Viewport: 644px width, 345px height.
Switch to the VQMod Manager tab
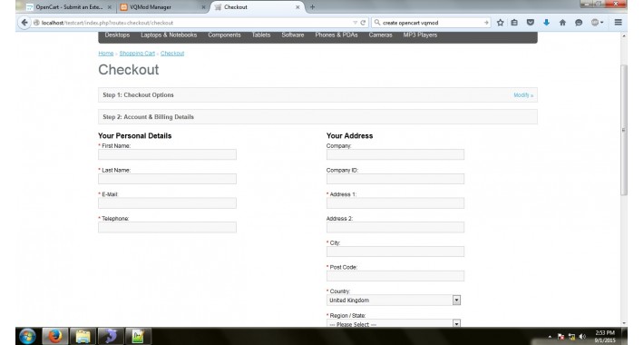tap(162, 7)
